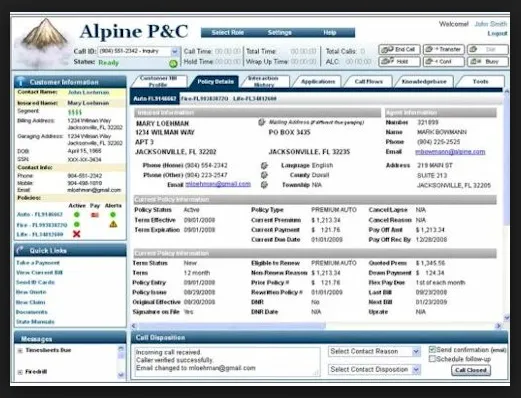Click the Dial button
This screenshot has height=398, width=521.
(488, 50)
